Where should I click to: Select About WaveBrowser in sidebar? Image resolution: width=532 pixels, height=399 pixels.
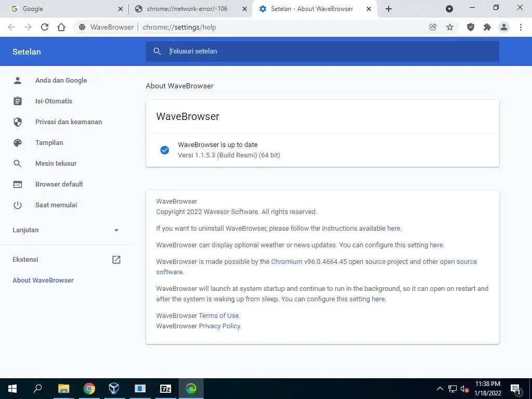point(43,280)
